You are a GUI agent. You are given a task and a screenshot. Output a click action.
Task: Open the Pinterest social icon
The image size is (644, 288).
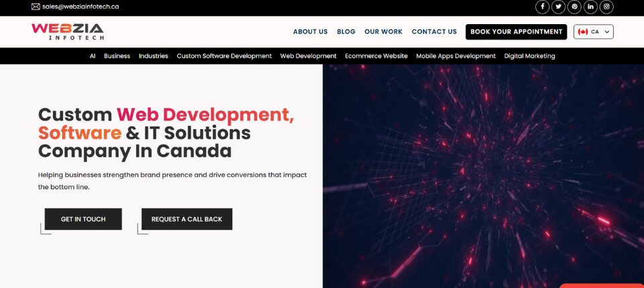point(574,7)
